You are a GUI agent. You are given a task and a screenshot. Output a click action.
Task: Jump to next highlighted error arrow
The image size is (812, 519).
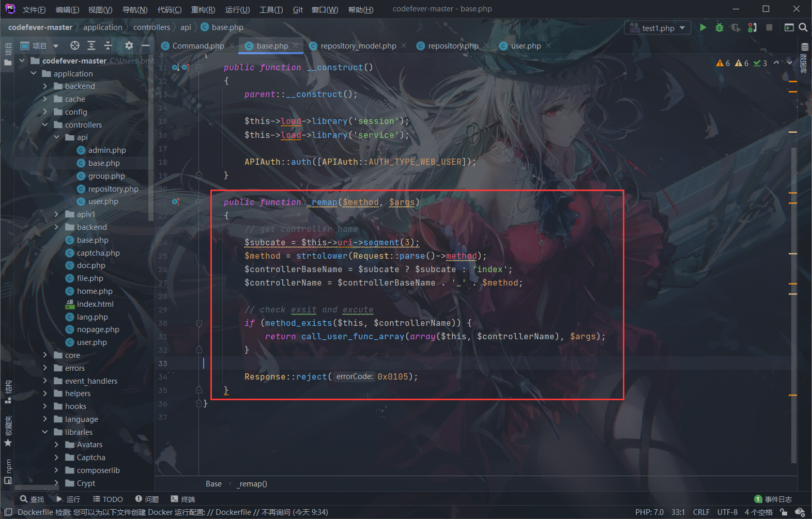pos(789,63)
